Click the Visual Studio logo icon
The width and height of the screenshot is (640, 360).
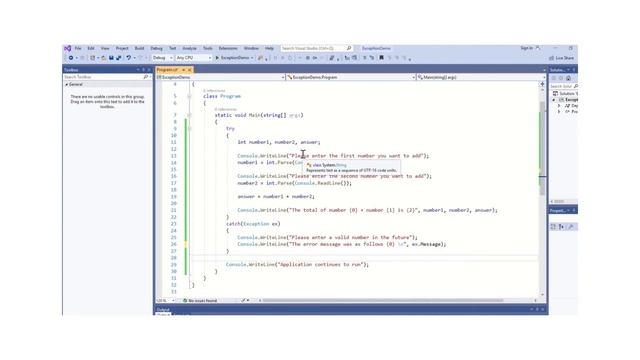[x=68, y=48]
